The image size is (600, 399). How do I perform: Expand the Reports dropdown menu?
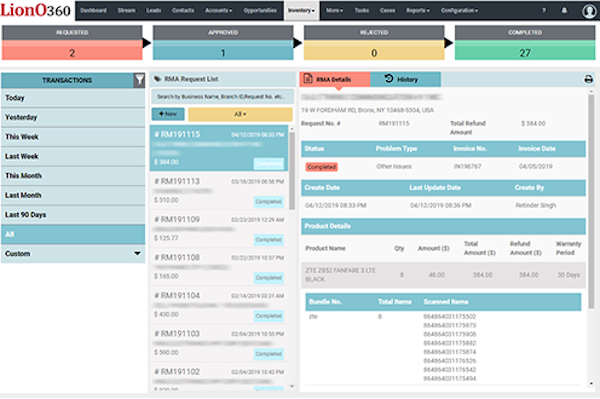(418, 10)
